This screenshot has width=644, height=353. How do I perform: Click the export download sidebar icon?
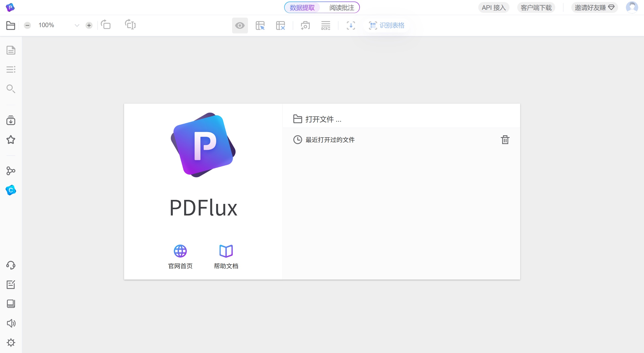click(11, 120)
